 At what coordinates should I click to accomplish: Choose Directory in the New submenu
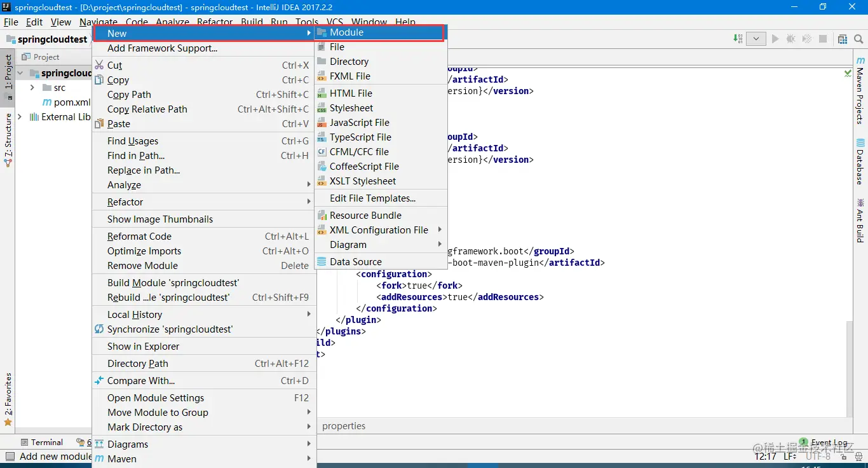click(381, 62)
